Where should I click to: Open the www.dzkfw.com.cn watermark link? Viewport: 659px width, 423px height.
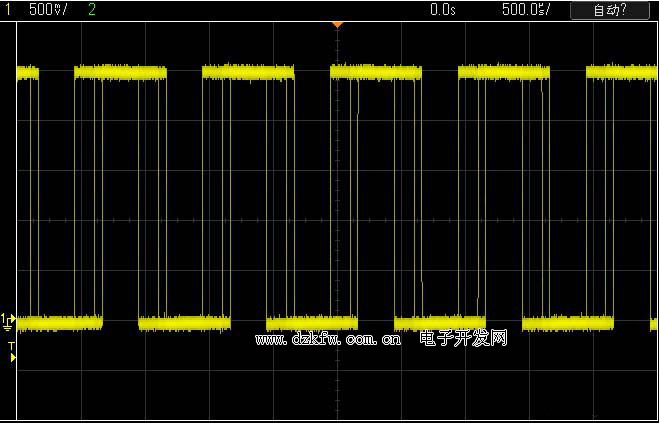[328, 340]
